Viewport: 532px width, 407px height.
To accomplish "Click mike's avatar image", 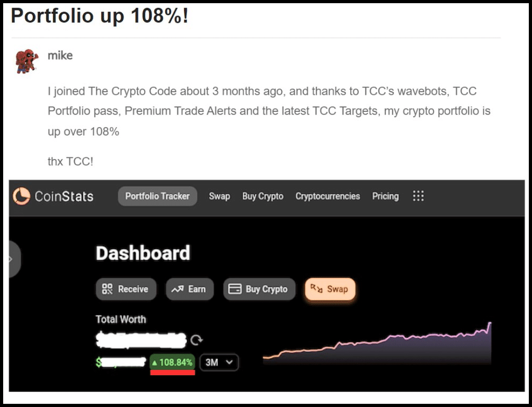I will pyautogui.click(x=26, y=60).
